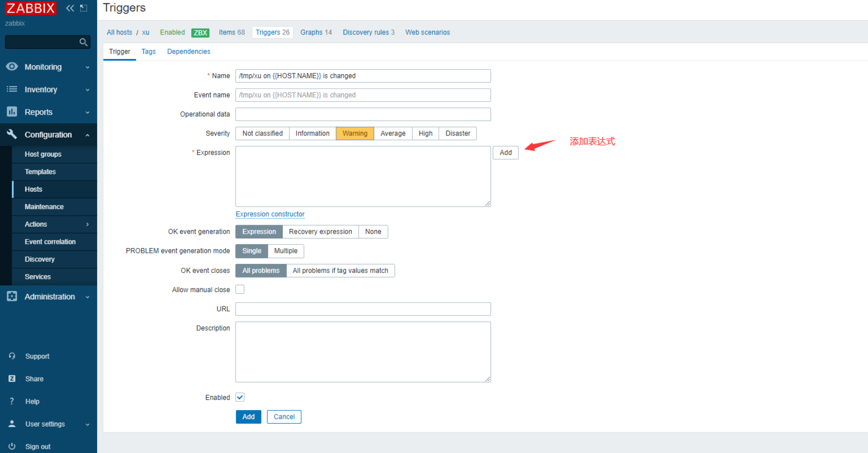868x453 pixels.
Task: Expand the Actions submenu arrow
Action: pyautogui.click(x=88, y=224)
